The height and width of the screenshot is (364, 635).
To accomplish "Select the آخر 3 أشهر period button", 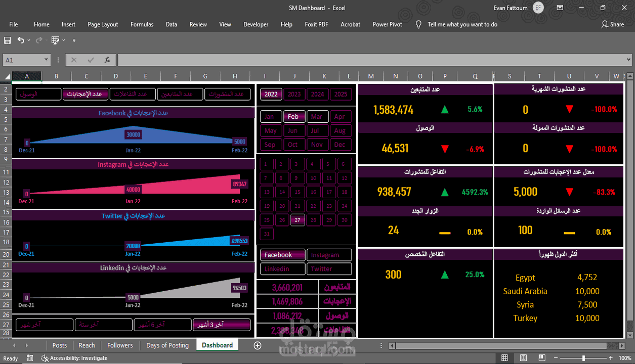I will pos(222,325).
